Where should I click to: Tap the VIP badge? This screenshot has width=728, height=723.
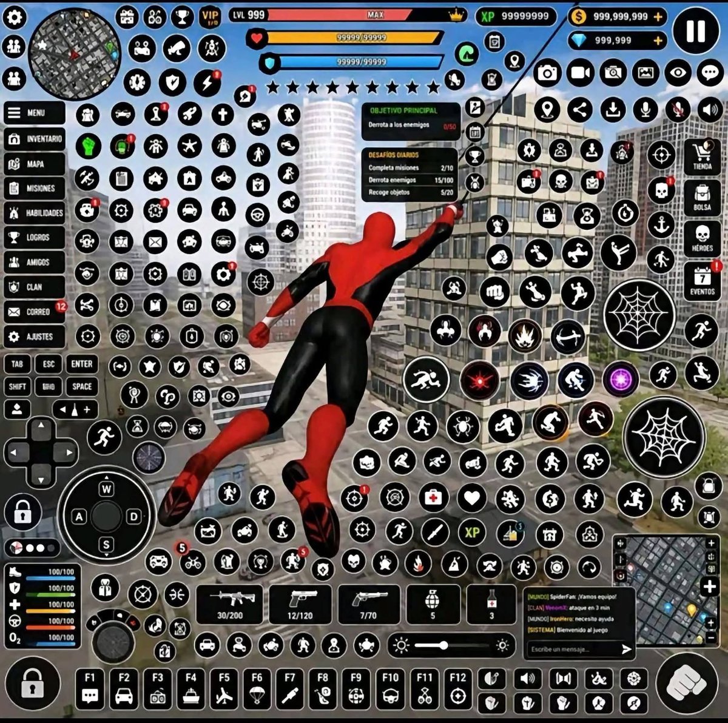[210, 17]
